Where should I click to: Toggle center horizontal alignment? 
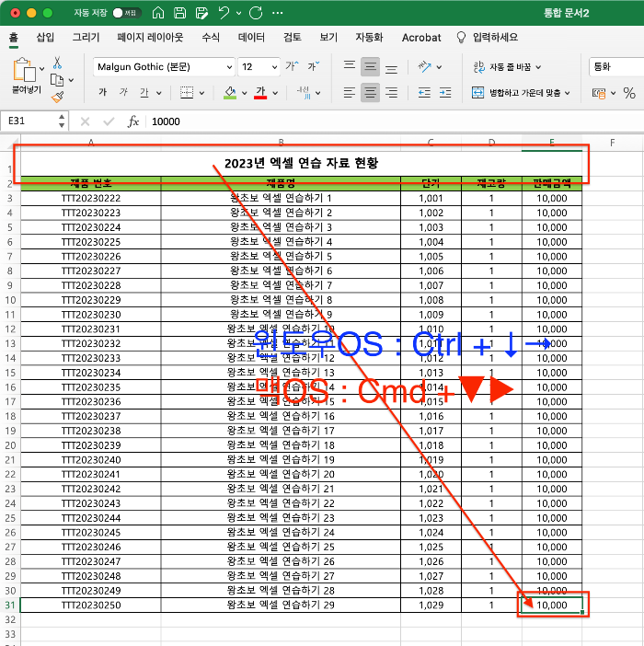(370, 93)
